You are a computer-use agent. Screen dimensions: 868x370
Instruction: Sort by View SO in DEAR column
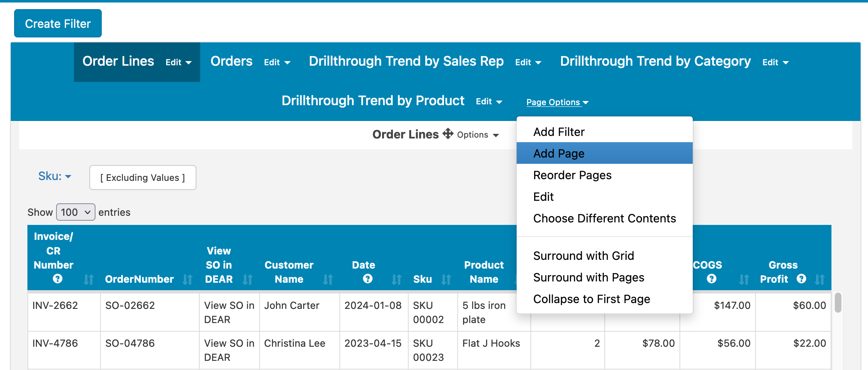pyautogui.click(x=248, y=279)
